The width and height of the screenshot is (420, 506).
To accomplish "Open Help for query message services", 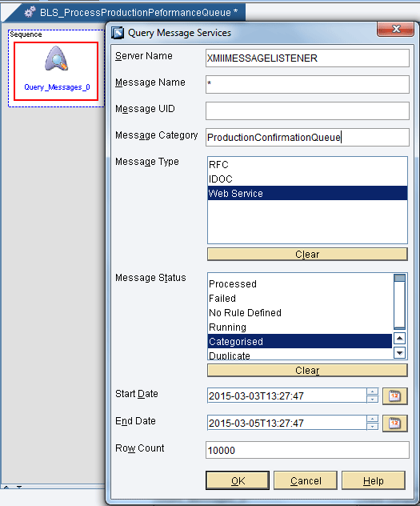I will (x=374, y=480).
